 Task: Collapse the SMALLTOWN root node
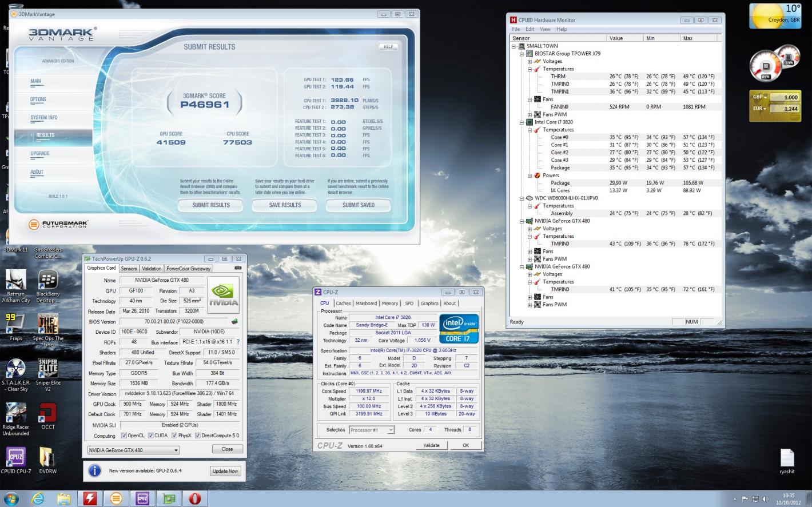pyautogui.click(x=514, y=46)
